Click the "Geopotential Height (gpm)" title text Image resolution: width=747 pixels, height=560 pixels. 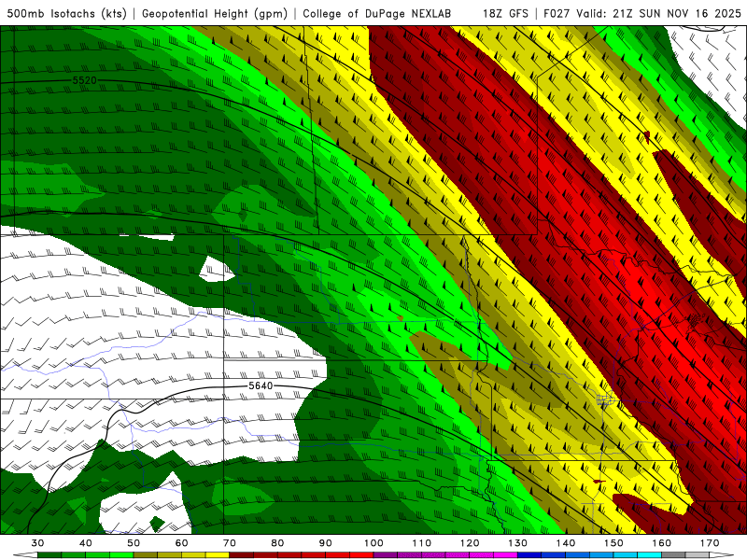215,13
